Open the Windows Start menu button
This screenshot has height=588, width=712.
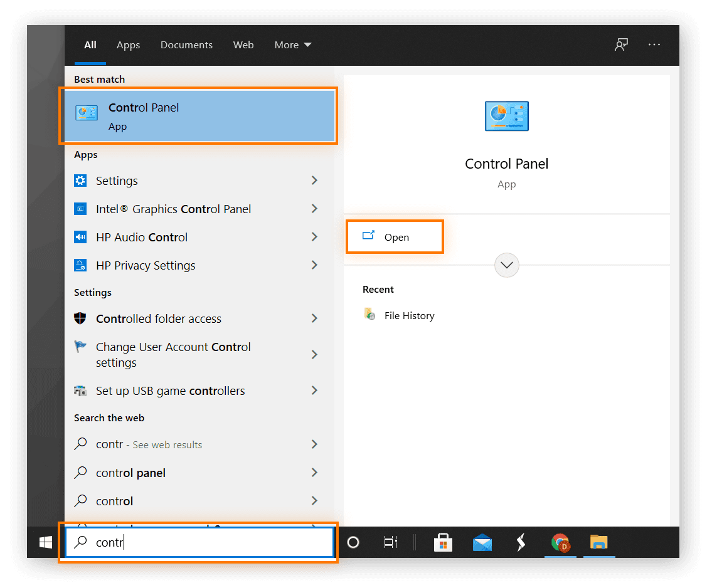click(46, 542)
